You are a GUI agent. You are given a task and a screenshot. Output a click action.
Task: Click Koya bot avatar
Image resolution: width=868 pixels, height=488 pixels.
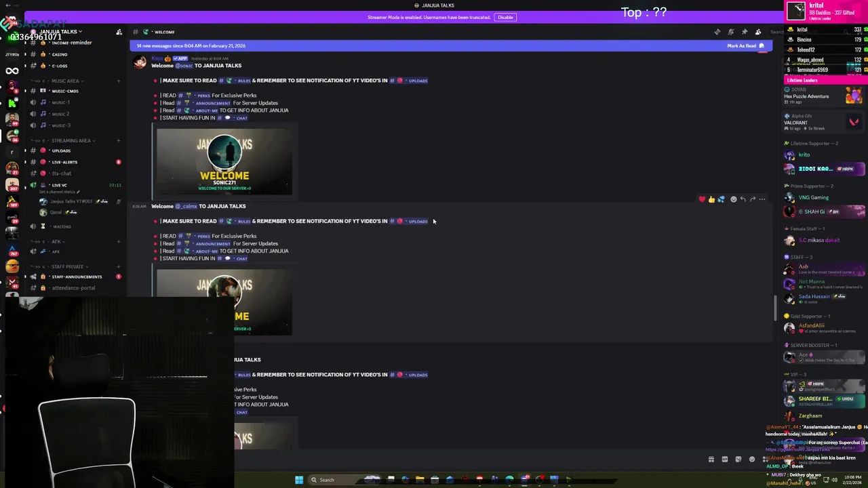coord(140,62)
